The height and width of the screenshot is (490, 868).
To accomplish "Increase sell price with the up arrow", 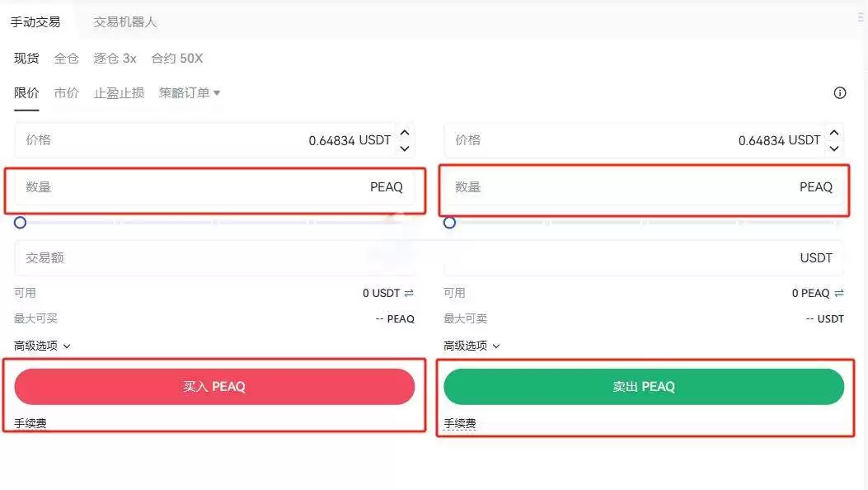I will coord(834,132).
